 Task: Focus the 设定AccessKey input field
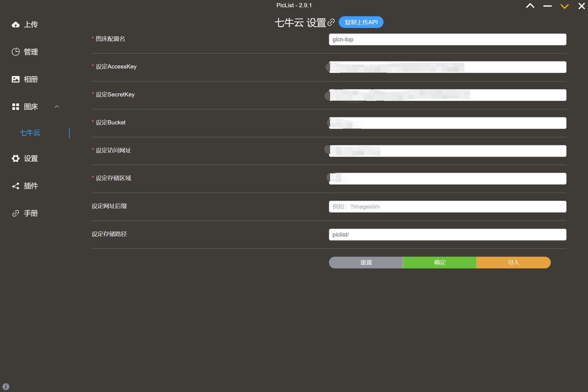tap(448, 67)
